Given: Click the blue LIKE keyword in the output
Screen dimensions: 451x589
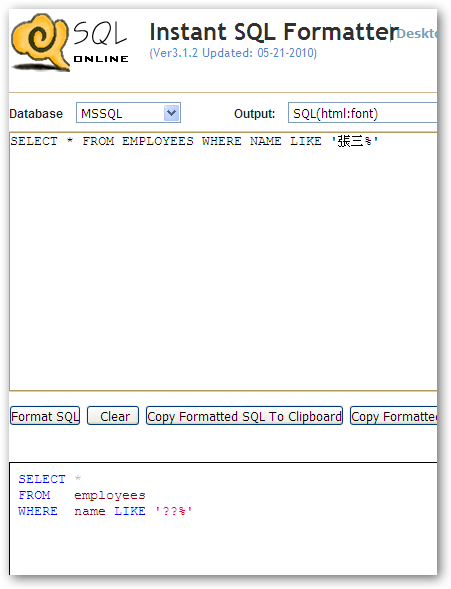Looking at the screenshot, I should 130,511.
